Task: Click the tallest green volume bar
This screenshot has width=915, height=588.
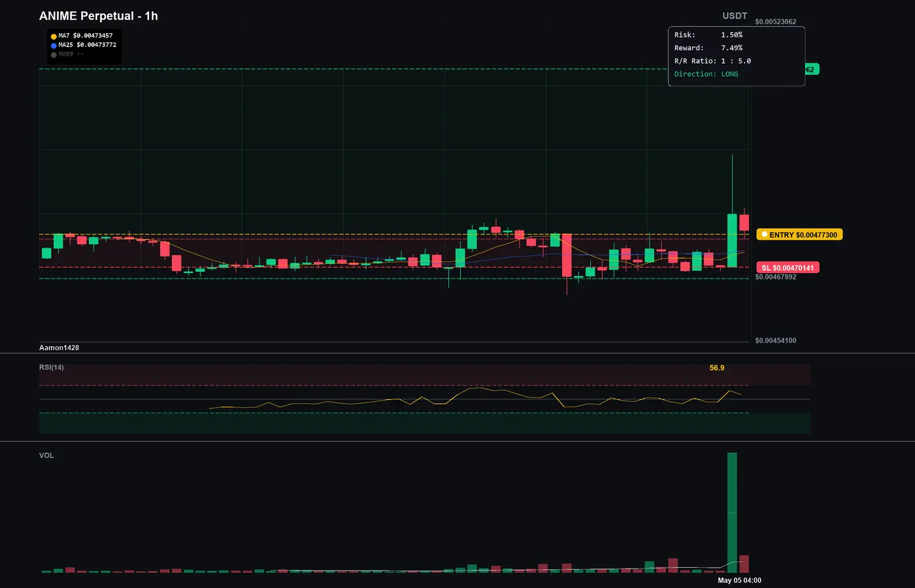Action: click(732, 513)
